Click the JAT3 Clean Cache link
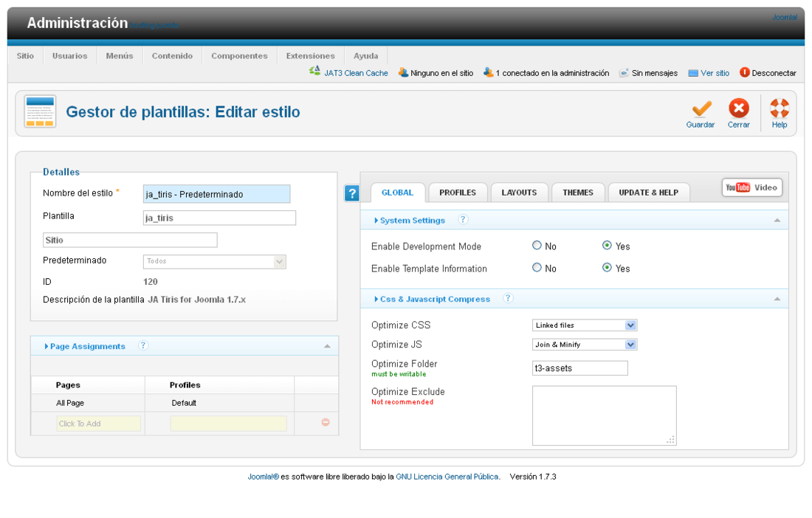This screenshot has width=812, height=518. [x=357, y=73]
